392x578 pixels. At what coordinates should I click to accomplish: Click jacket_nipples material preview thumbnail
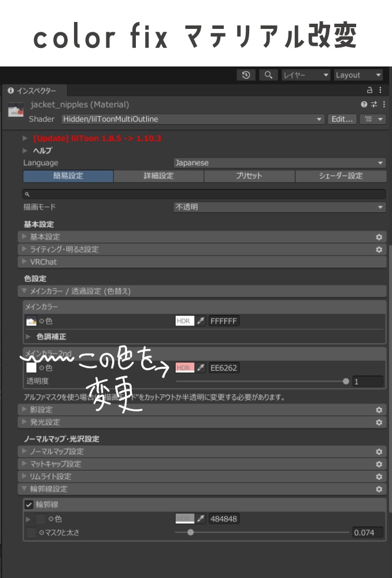[16, 110]
